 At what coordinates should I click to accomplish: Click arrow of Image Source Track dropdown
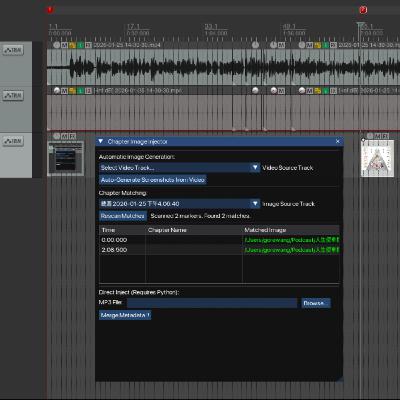click(x=255, y=204)
